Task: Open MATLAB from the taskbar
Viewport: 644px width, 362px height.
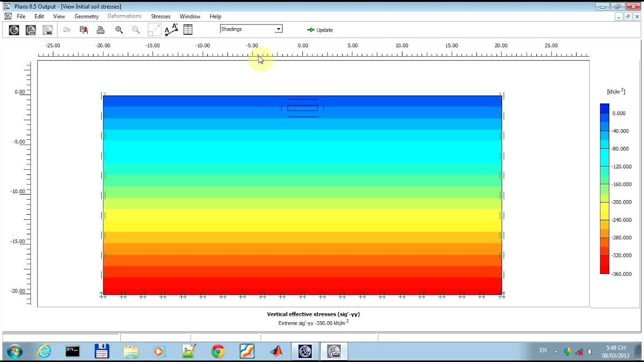Action: pyautogui.click(x=276, y=351)
